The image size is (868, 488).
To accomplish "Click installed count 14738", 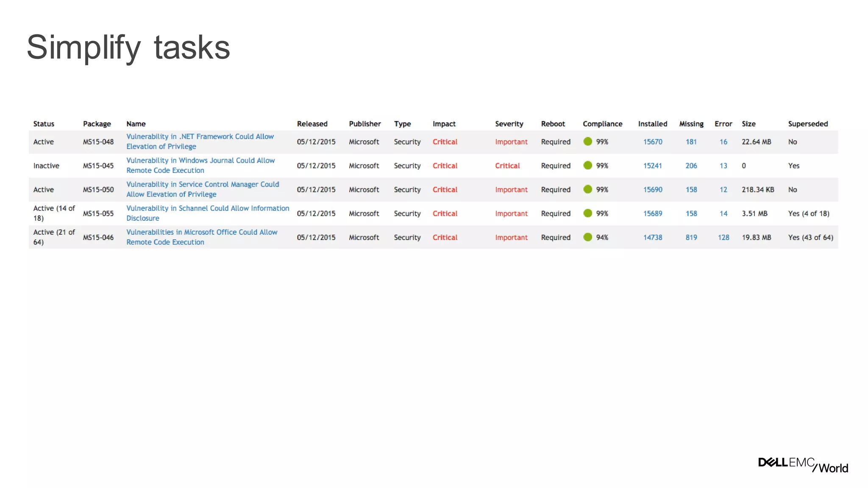I will click(x=653, y=238).
